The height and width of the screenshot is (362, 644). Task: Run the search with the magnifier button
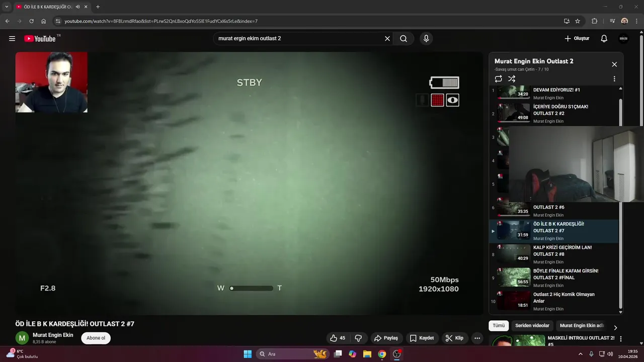tap(404, 39)
